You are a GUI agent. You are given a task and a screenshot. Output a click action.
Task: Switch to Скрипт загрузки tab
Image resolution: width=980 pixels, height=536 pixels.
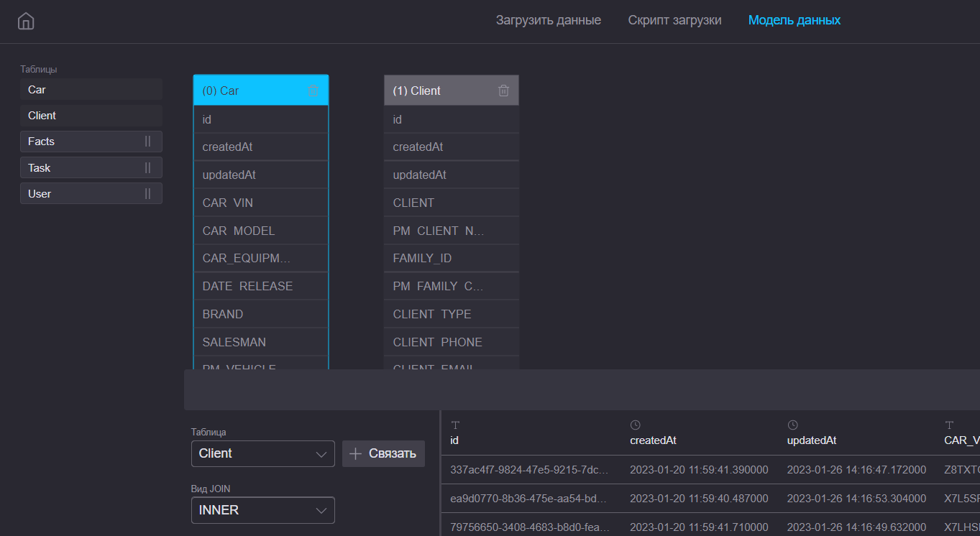pos(674,20)
